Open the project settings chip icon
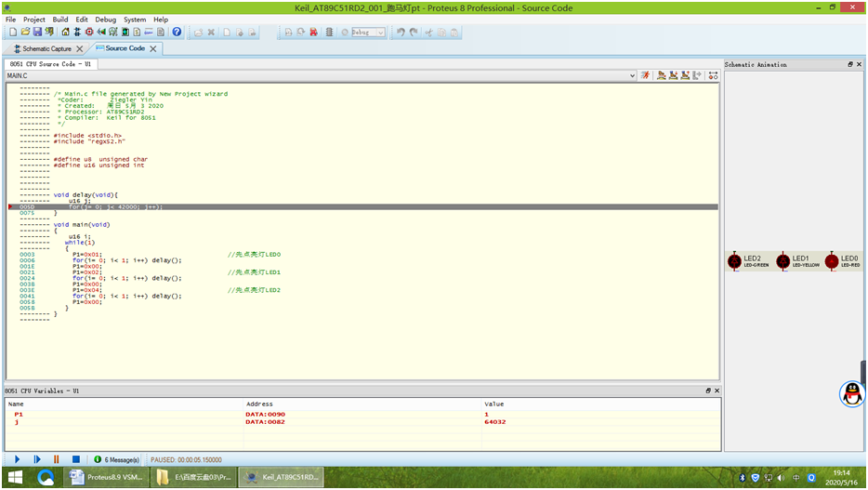Image resolution: width=868 pixels, height=490 pixels. 329,33
